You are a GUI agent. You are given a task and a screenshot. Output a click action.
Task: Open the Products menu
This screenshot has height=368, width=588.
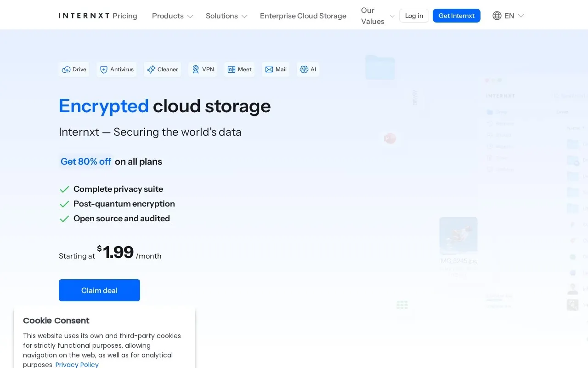[168, 16]
